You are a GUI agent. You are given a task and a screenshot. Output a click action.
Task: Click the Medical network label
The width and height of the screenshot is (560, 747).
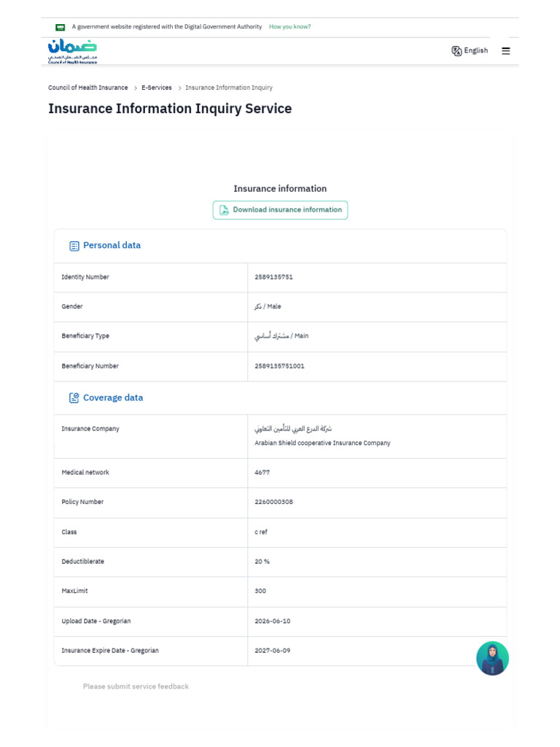pyautogui.click(x=85, y=473)
